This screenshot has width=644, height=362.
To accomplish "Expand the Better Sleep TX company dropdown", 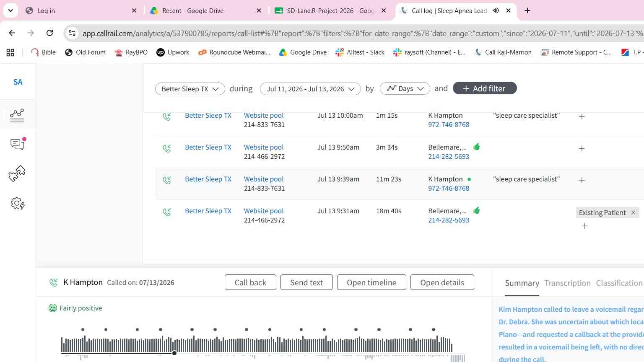I will click(x=190, y=89).
